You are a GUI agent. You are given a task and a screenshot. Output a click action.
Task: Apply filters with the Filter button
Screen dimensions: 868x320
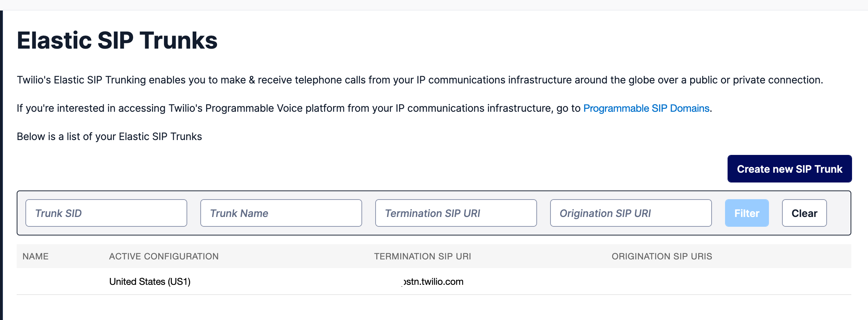(747, 213)
